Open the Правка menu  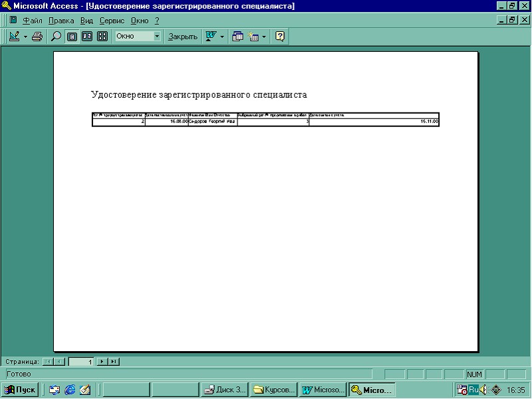tap(61, 21)
